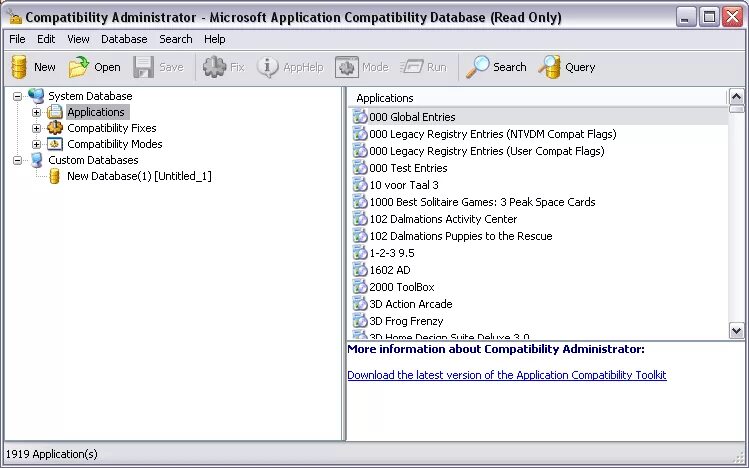749x468 pixels.
Task: Click the 1919 Application(s) status text
Action: click(x=52, y=454)
